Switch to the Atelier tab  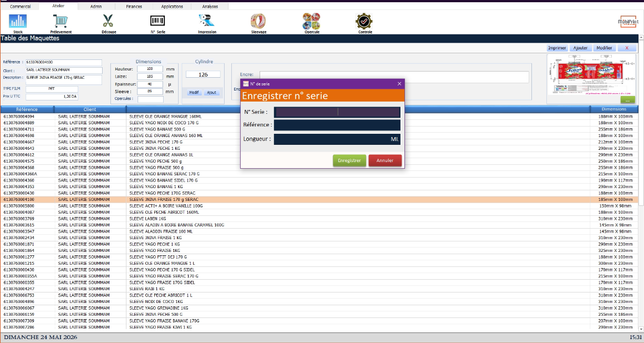(x=58, y=6)
